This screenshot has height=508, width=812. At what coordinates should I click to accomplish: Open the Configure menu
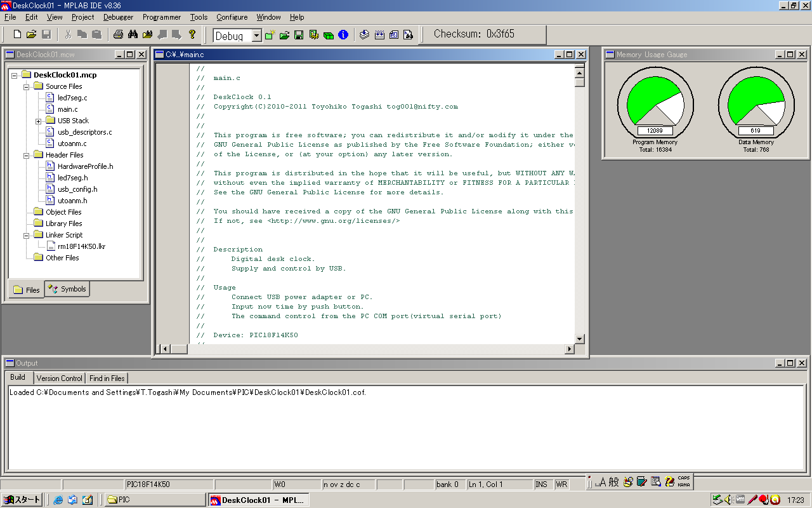coord(232,17)
